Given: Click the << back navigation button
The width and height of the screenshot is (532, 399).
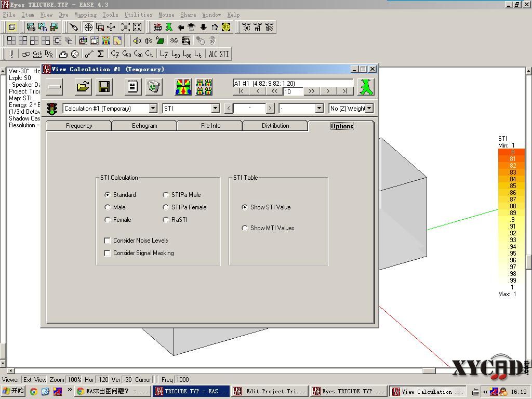Looking at the screenshot, I should point(274,91).
